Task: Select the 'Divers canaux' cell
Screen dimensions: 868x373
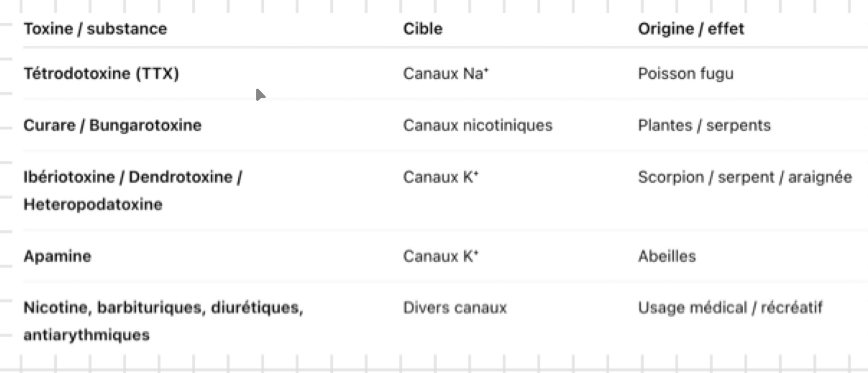Action: (x=455, y=308)
